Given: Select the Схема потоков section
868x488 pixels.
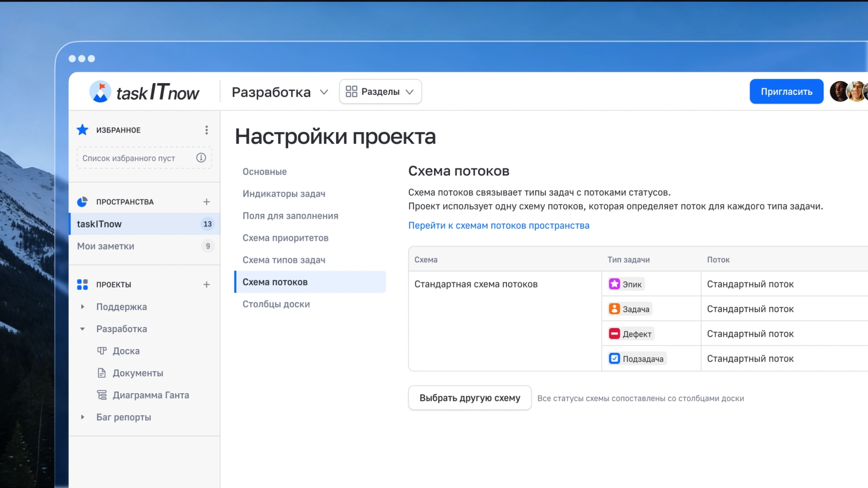Looking at the screenshot, I should (x=310, y=282).
